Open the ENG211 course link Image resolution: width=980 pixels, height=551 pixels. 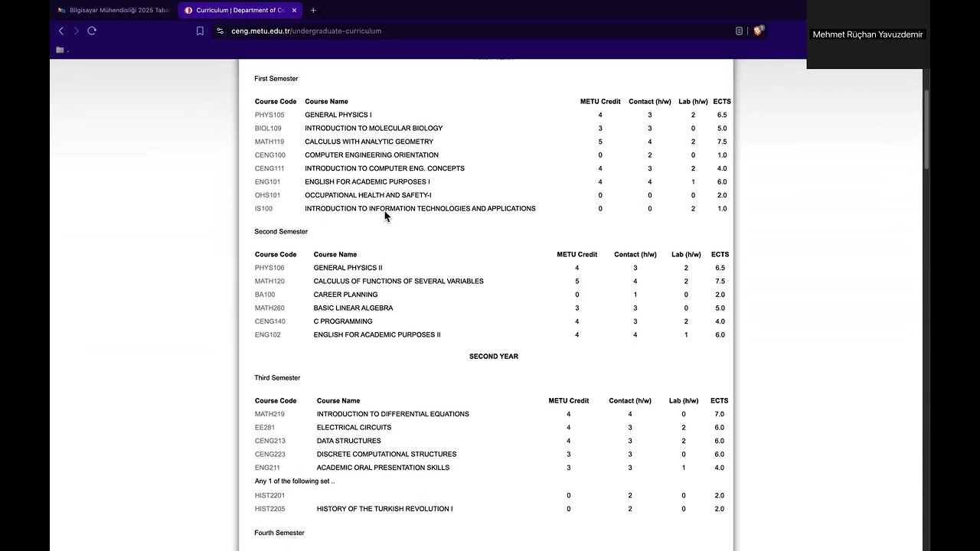pyautogui.click(x=267, y=468)
